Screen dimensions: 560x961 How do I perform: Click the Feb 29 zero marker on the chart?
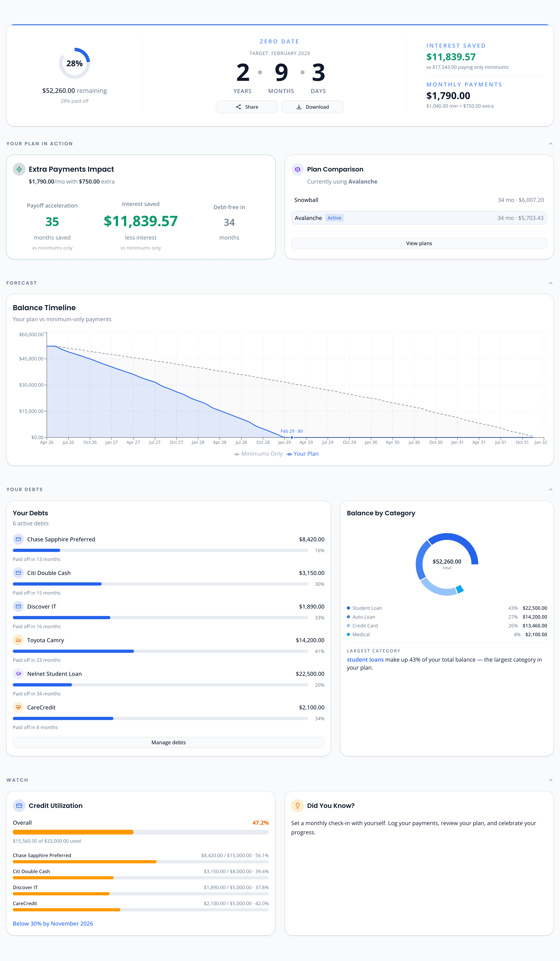pyautogui.click(x=292, y=437)
